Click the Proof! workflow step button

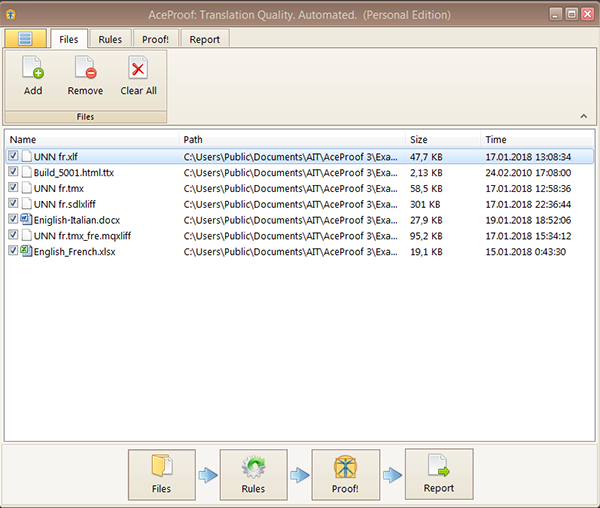pos(346,475)
